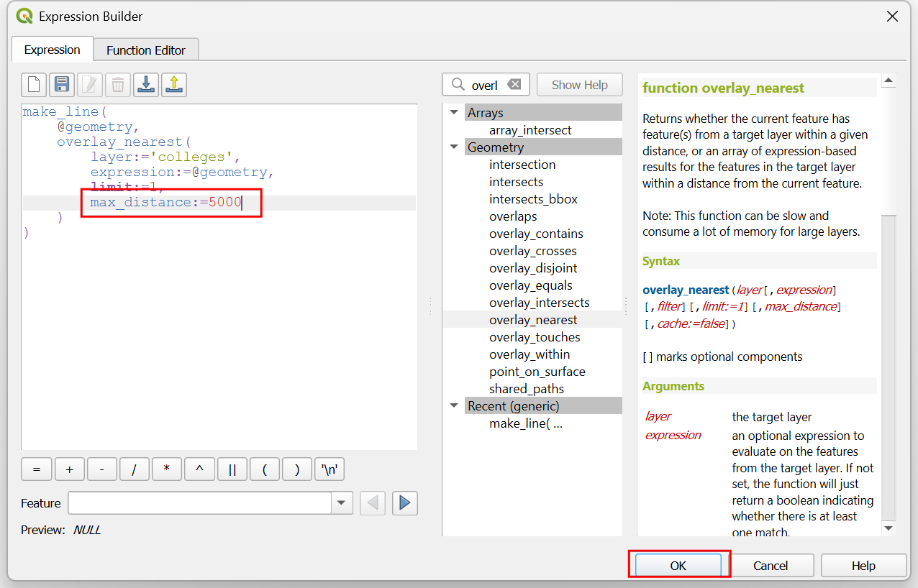Collapse the Arrays function group
This screenshot has width=918, height=588.
(x=453, y=113)
